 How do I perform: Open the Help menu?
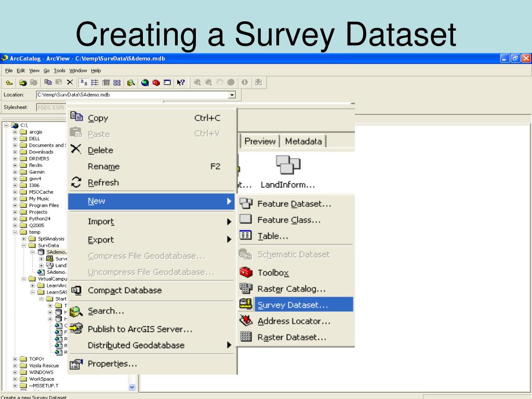point(96,71)
